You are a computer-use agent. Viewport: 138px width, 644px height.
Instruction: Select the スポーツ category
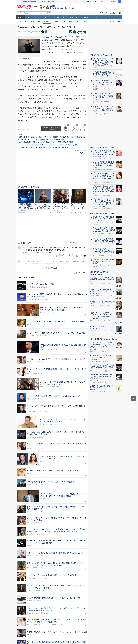point(56,21)
